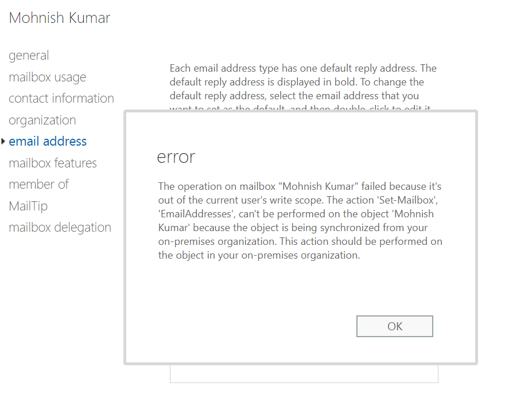Click the OK button in error dialog
This screenshot has height=414, width=532.
(x=394, y=326)
